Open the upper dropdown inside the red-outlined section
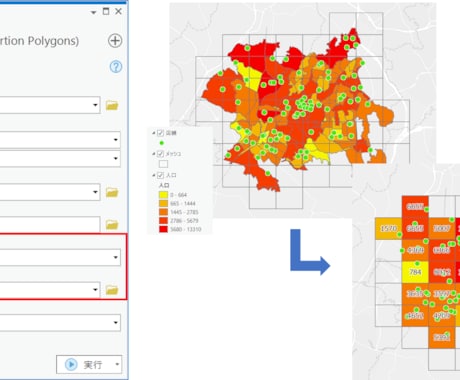 pos(116,257)
